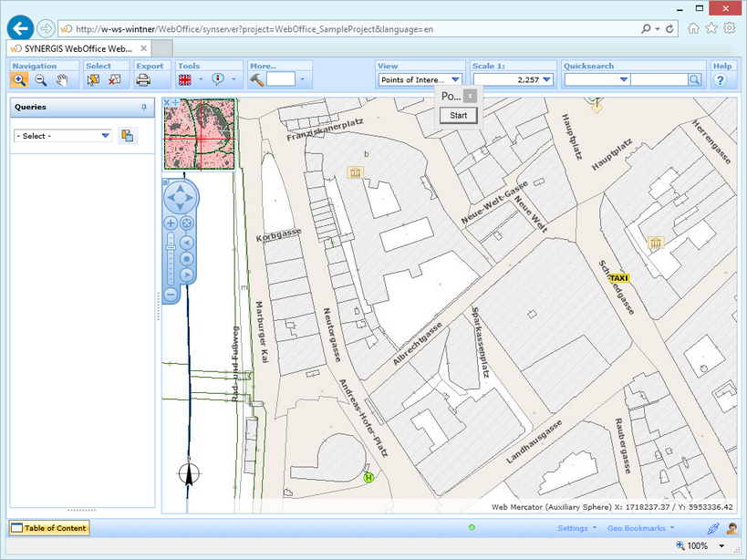Toggle the Table of Content panel
This screenshot has width=747, height=560.
[x=49, y=528]
